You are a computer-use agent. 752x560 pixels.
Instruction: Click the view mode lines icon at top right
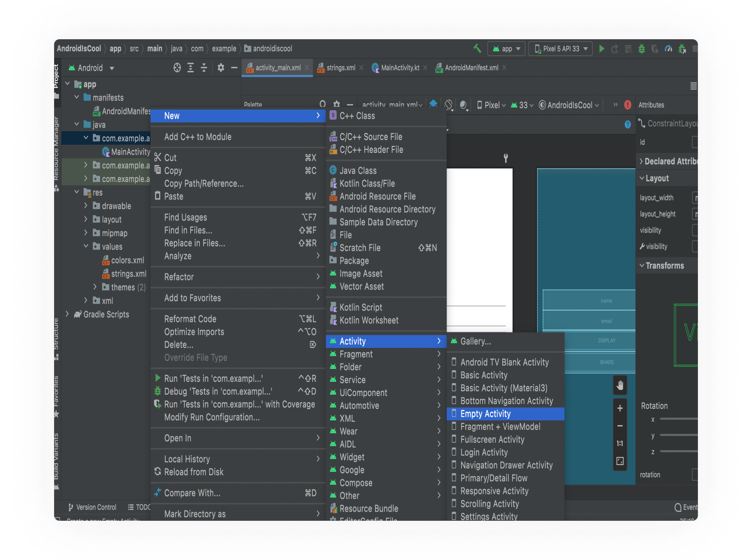(694, 86)
